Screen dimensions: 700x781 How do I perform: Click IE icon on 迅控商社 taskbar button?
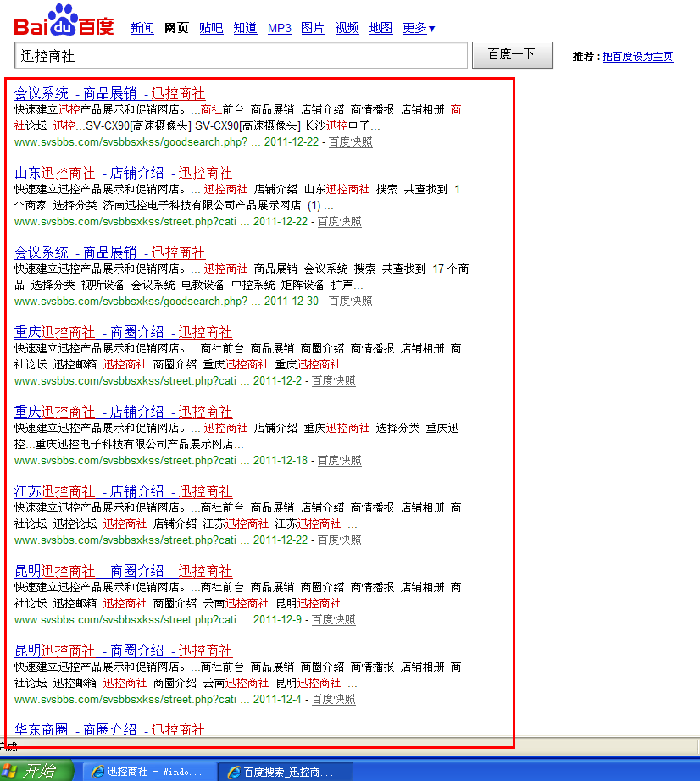[x=97, y=772]
